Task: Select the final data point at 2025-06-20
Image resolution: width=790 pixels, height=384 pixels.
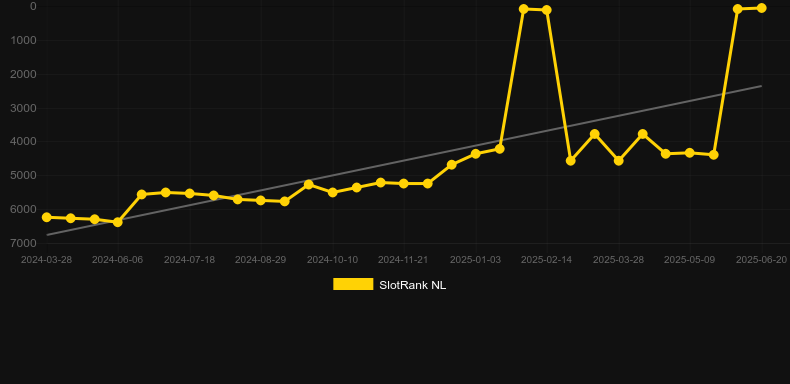Action: pyautogui.click(x=761, y=8)
